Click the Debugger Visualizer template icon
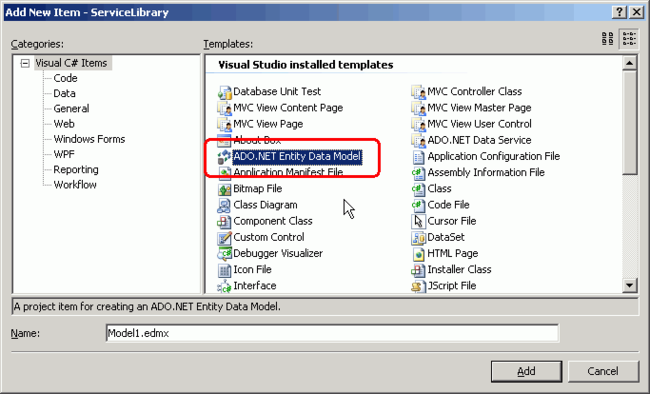Viewport: 650px width, 394px height. pos(224,253)
